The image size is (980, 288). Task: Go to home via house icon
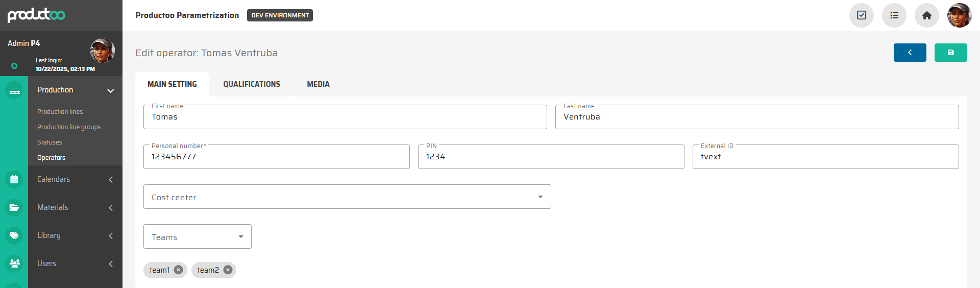click(927, 15)
